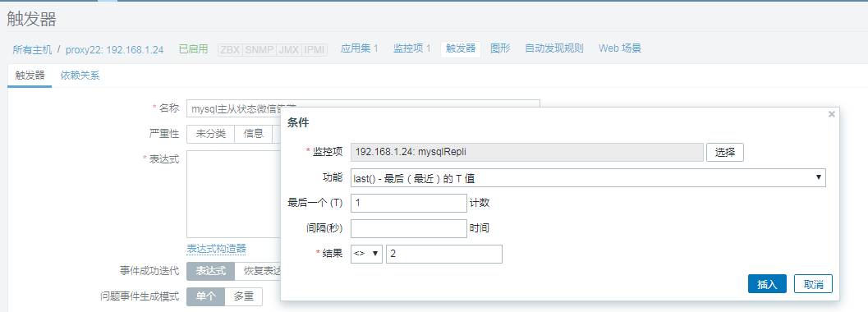Click the 选择 item button

pyautogui.click(x=724, y=152)
